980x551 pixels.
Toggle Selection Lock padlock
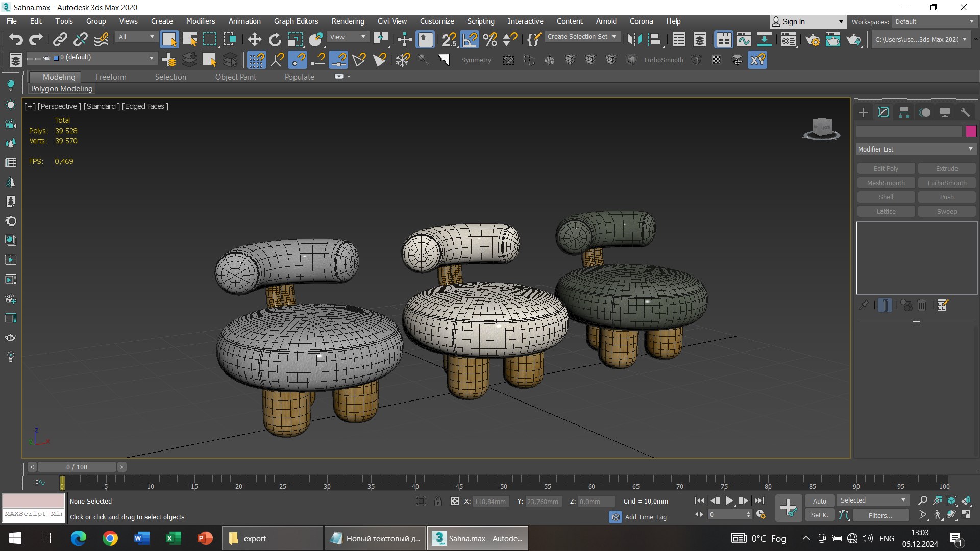coord(438,502)
